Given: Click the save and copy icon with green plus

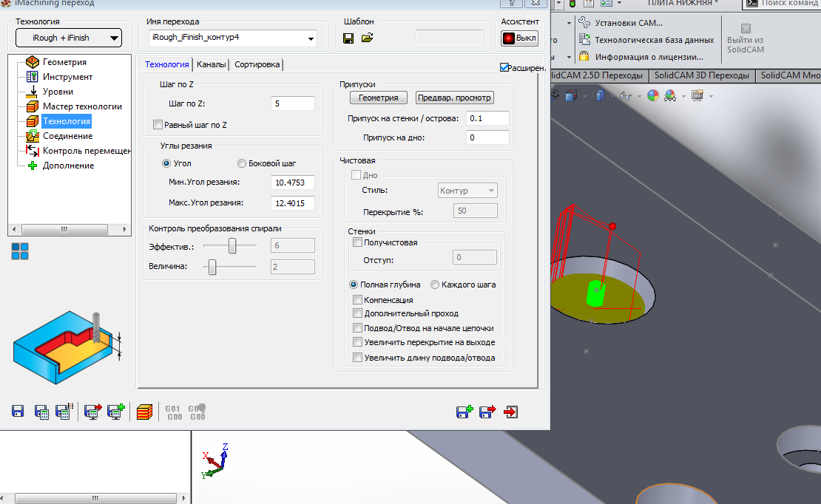Looking at the screenshot, I should pyautogui.click(x=464, y=412).
